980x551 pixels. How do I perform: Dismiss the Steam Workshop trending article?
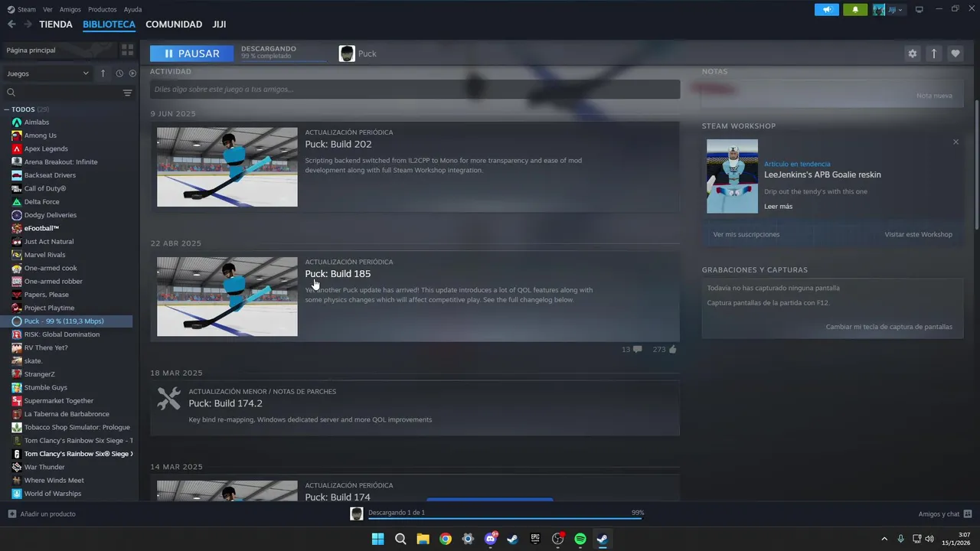coord(955,142)
